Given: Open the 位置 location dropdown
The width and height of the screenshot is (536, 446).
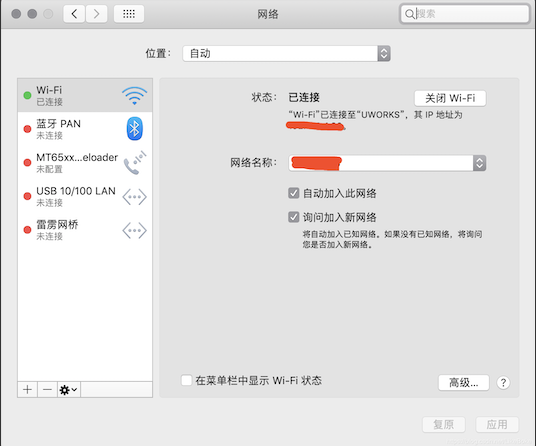Looking at the screenshot, I should (x=286, y=53).
